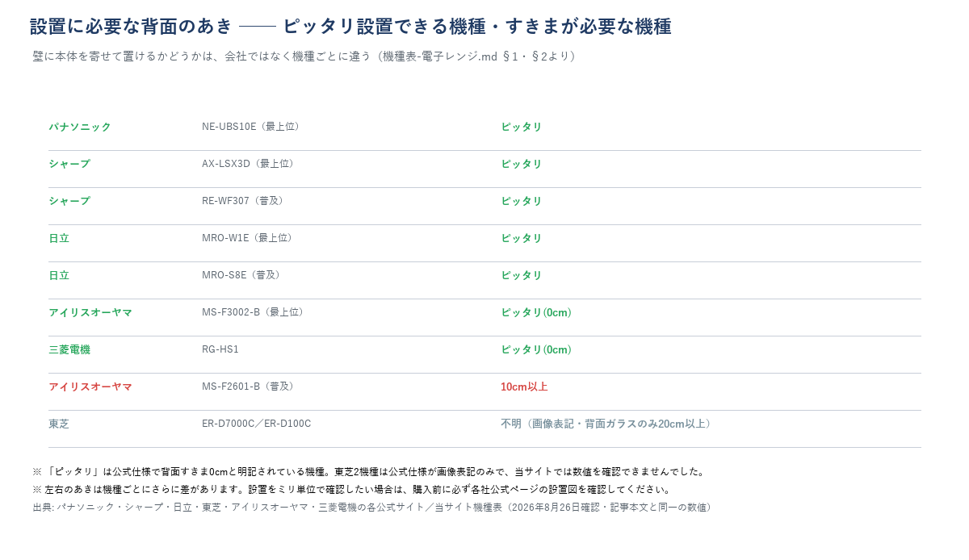
Task: Select 'アイリスオーヤマ' in the MS-F3002-B row
Action: coord(90,312)
